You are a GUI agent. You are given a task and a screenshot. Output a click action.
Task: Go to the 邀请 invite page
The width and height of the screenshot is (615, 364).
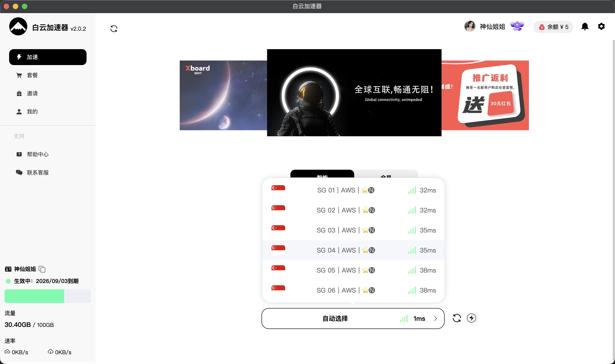pos(32,94)
